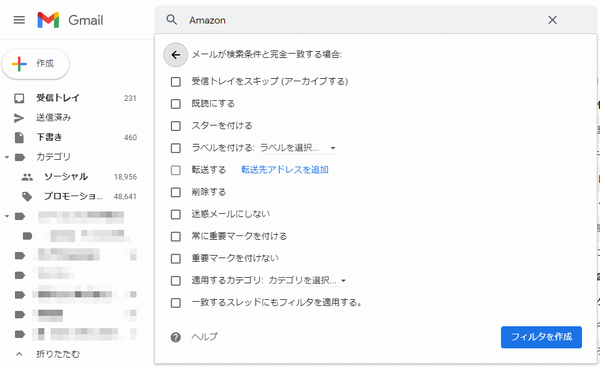
Task: Collapse labels with 折りたたむ
Action: click(58, 354)
